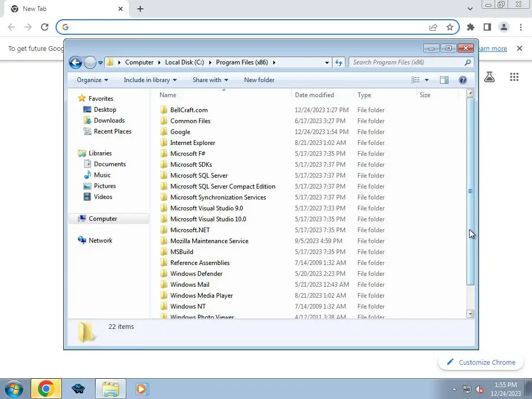Click the Windows Media Player taskbar icon

point(142,389)
